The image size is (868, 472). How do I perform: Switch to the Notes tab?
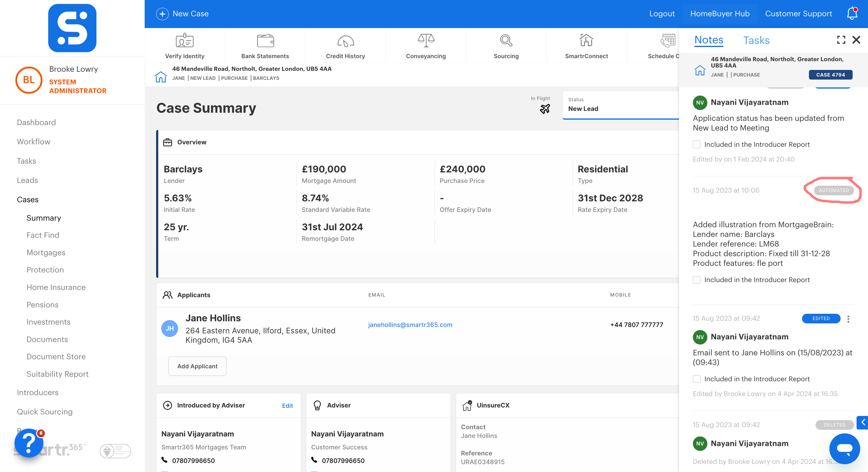click(709, 40)
